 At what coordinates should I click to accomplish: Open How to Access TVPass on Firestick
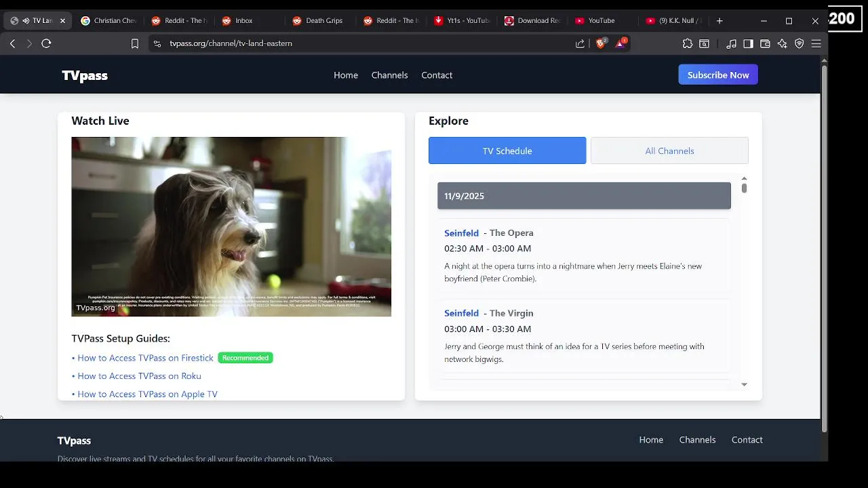(145, 358)
